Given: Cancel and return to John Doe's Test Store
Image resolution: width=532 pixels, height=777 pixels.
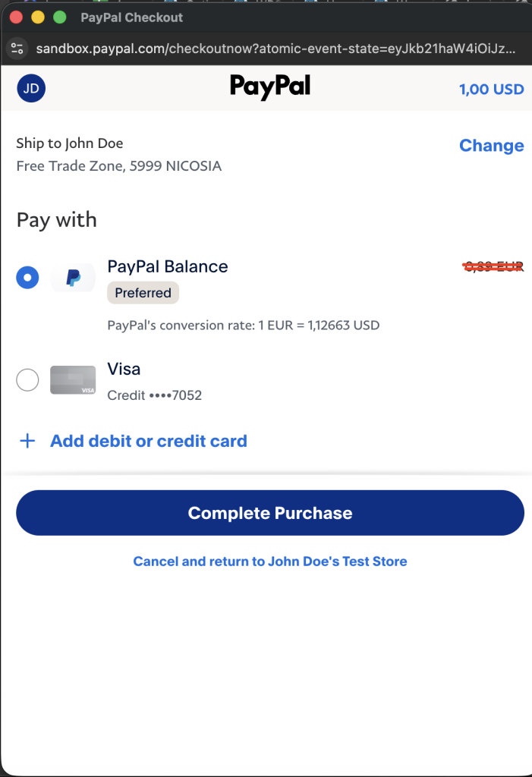Looking at the screenshot, I should (x=270, y=562).
